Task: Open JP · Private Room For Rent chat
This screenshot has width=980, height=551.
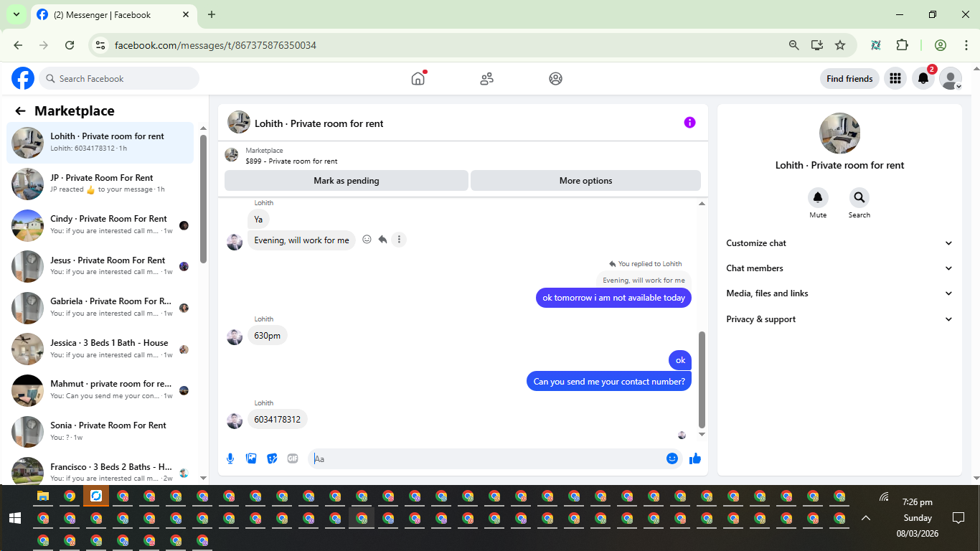Action: pos(100,184)
